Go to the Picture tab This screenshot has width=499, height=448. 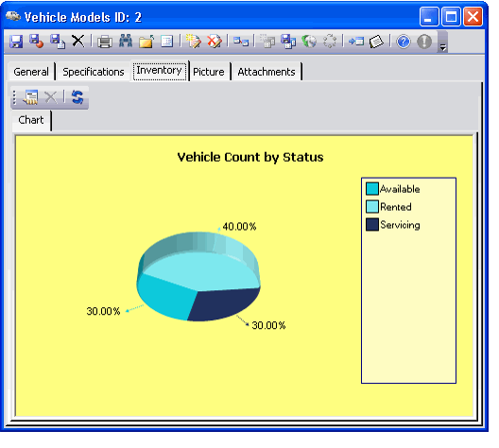point(209,72)
